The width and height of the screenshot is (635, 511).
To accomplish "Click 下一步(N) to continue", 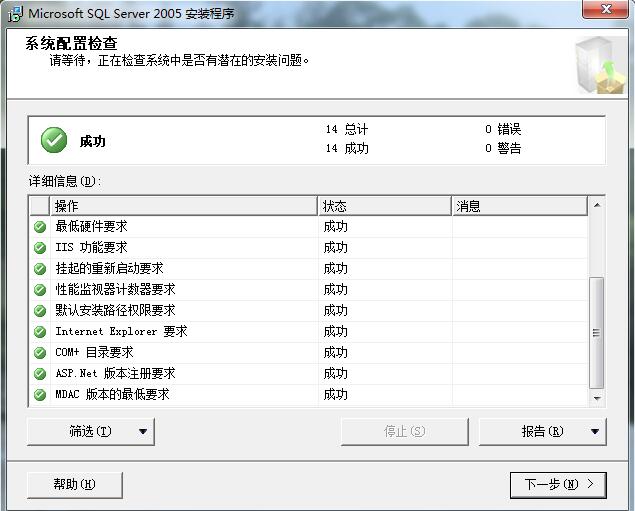I will 558,485.
